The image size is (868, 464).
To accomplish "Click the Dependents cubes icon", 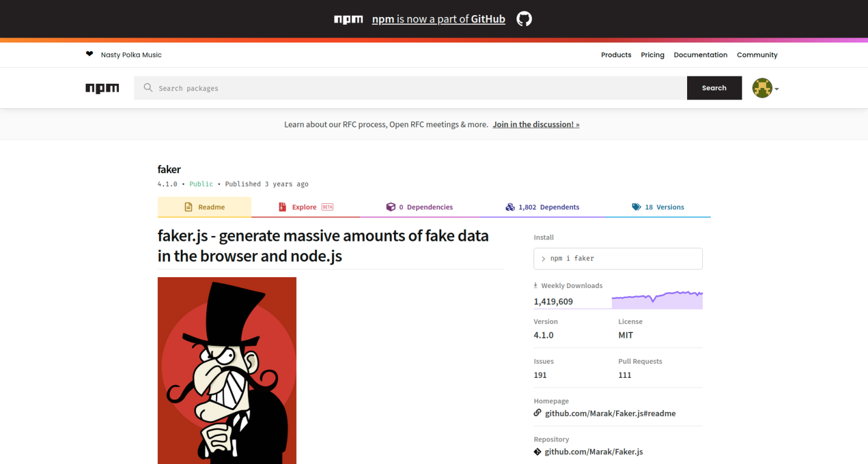I will coord(510,207).
